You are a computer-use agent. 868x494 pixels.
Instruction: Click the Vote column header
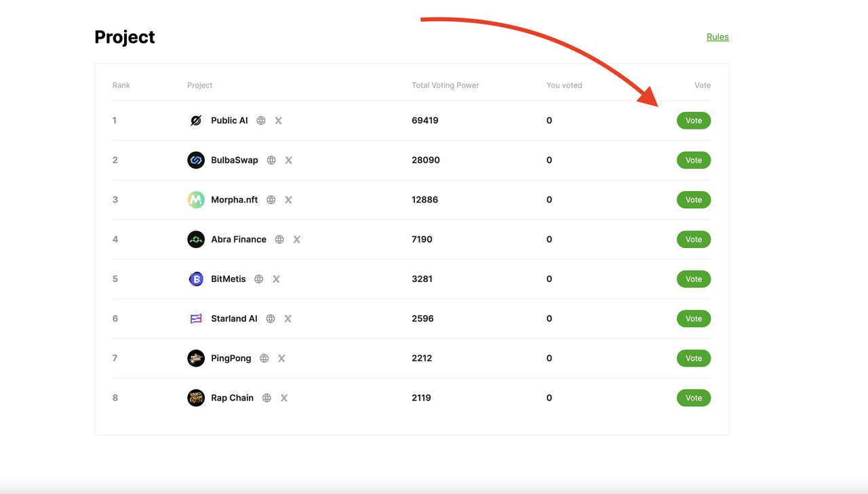703,85
